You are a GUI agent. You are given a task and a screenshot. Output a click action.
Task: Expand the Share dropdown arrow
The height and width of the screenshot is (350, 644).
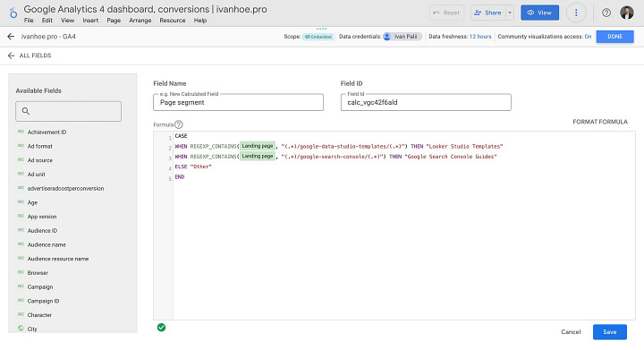510,13
